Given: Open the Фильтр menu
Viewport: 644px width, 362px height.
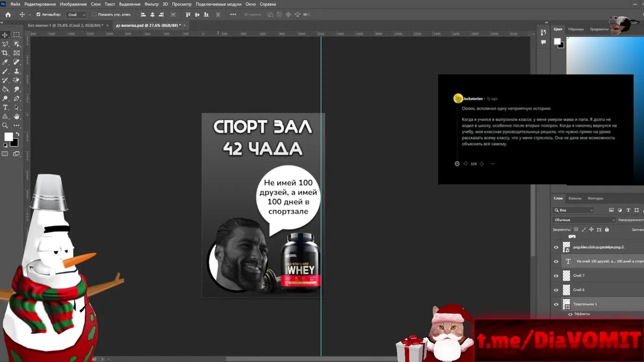Looking at the screenshot, I should point(151,4).
